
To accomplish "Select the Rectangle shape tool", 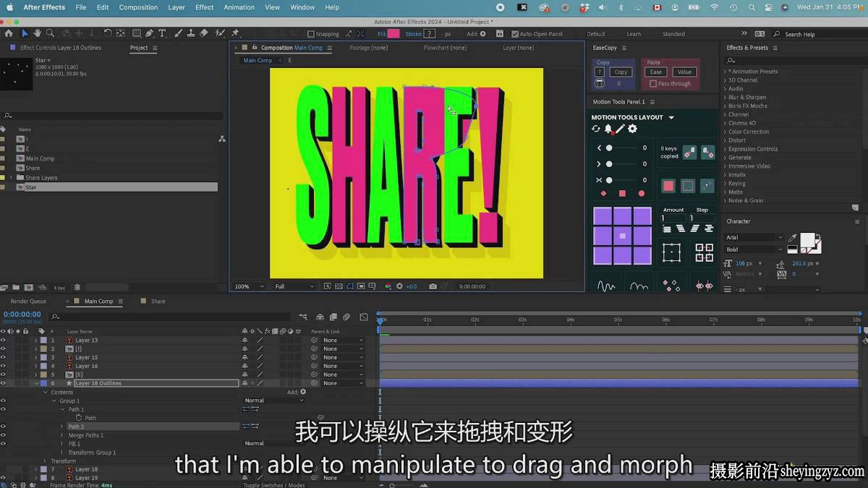I will point(136,33).
